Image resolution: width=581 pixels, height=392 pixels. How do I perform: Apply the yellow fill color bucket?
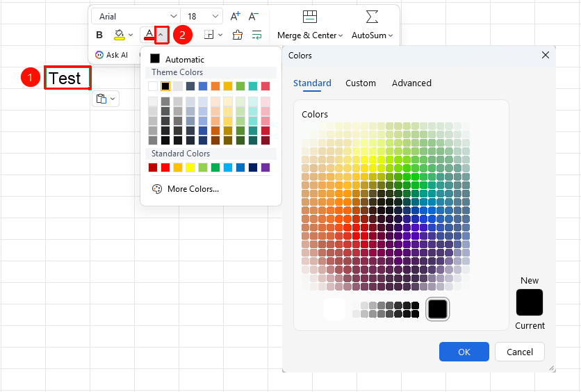click(x=119, y=35)
